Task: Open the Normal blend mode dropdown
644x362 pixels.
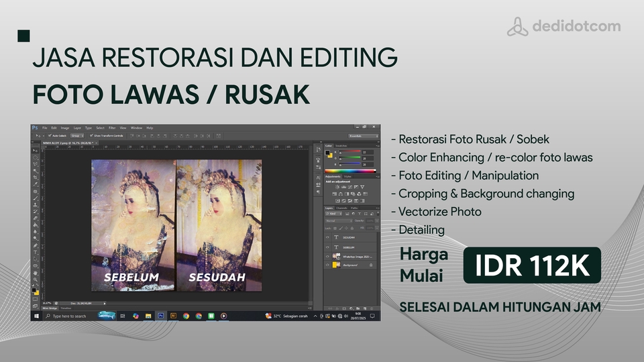Action: point(339,221)
